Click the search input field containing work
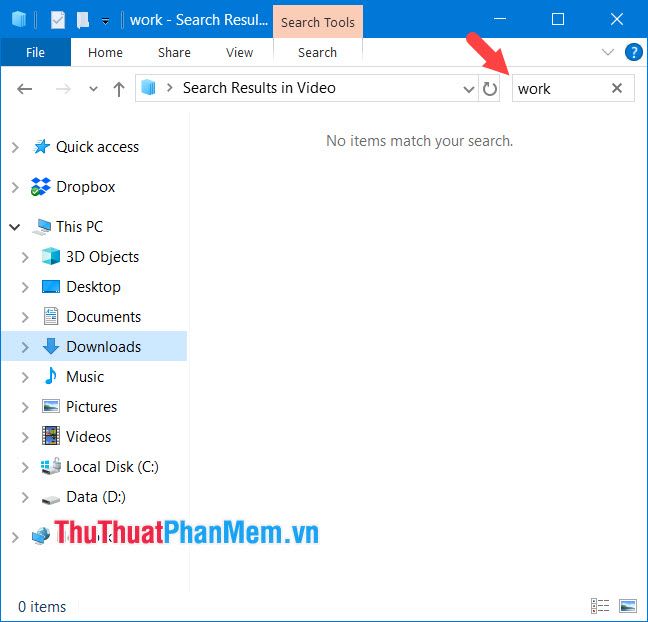The height and width of the screenshot is (622, 648). [x=560, y=89]
